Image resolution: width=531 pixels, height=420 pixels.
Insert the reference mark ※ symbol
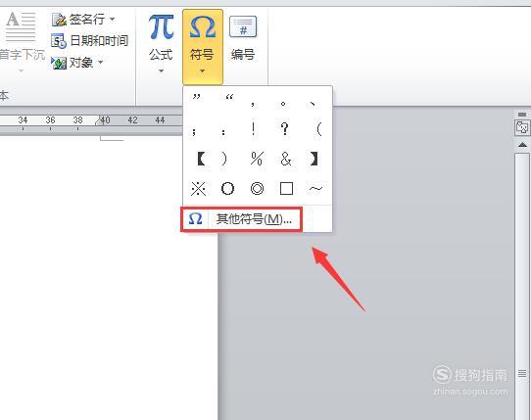point(198,189)
